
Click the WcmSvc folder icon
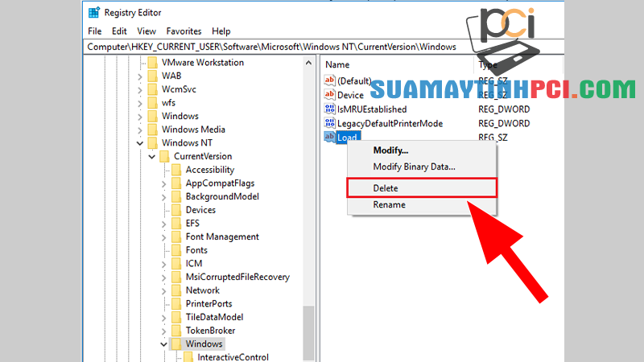(152, 89)
